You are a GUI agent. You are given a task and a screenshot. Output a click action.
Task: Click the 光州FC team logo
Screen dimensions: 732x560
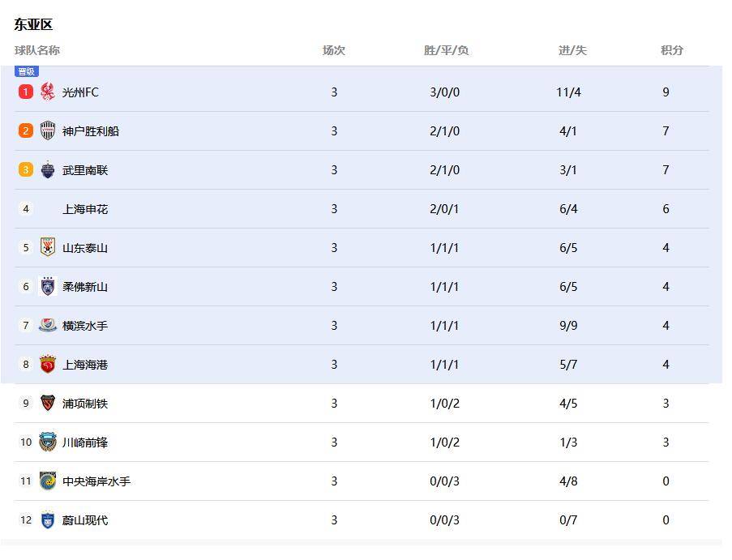click(48, 92)
